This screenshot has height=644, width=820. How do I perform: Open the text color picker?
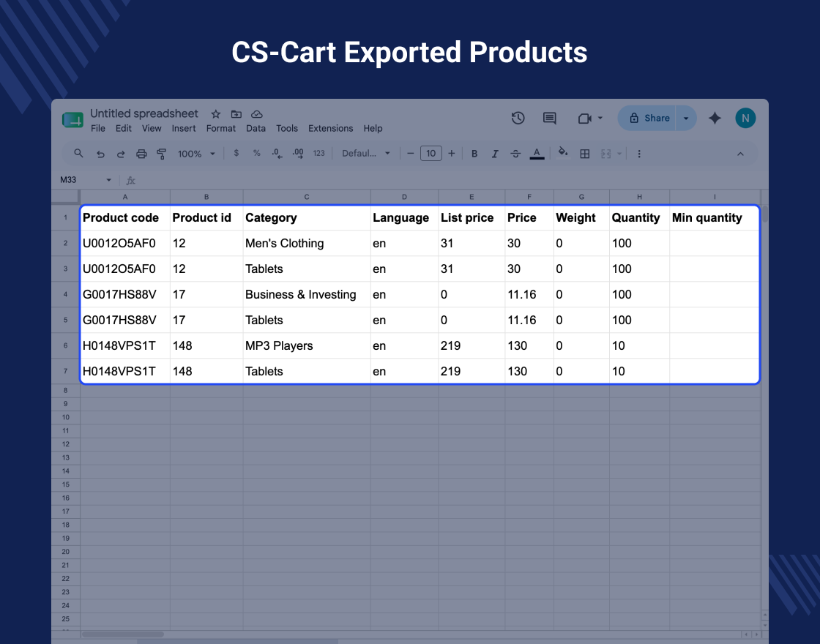pyautogui.click(x=537, y=154)
